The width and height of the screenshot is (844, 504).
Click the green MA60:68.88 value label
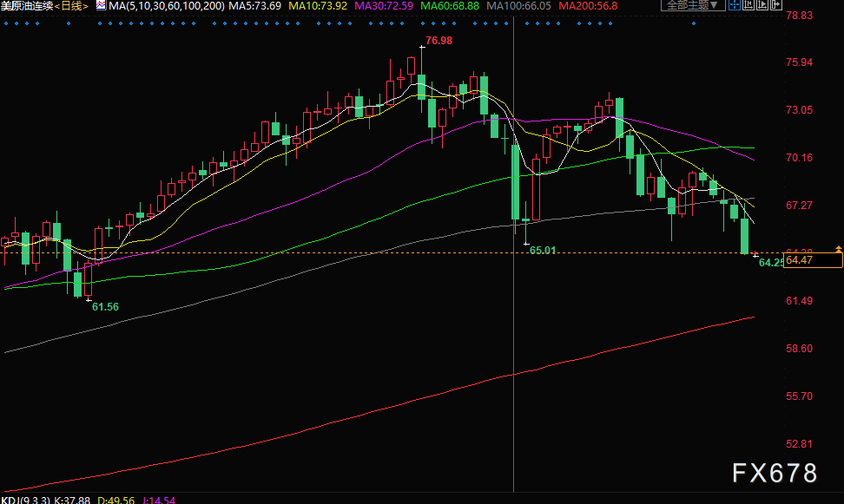[450, 6]
